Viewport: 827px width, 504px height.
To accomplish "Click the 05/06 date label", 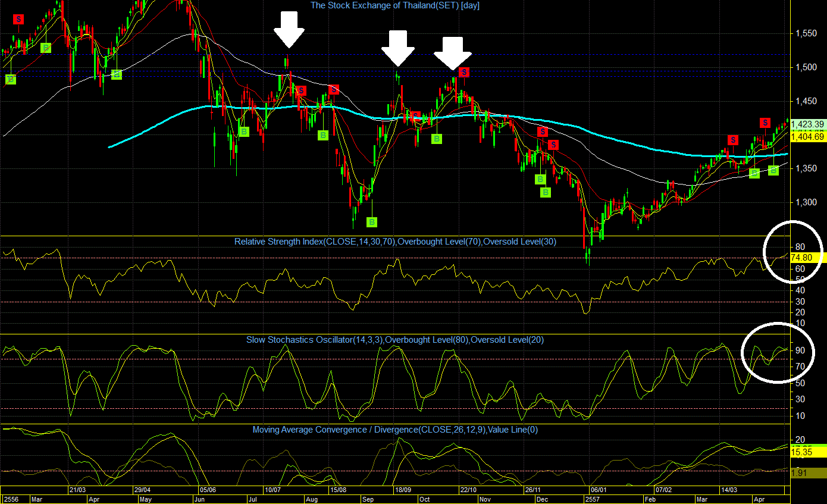I will pyautogui.click(x=208, y=490).
